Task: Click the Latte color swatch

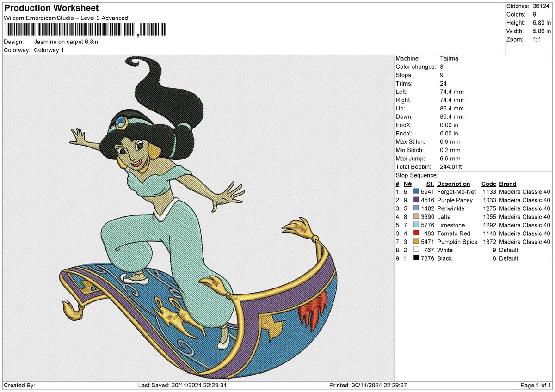Action: pos(416,216)
